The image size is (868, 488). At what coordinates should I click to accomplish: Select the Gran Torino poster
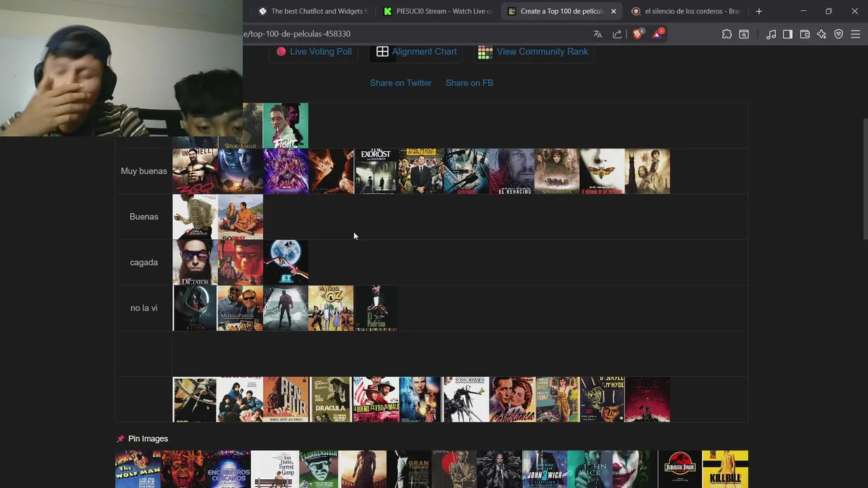(x=410, y=469)
